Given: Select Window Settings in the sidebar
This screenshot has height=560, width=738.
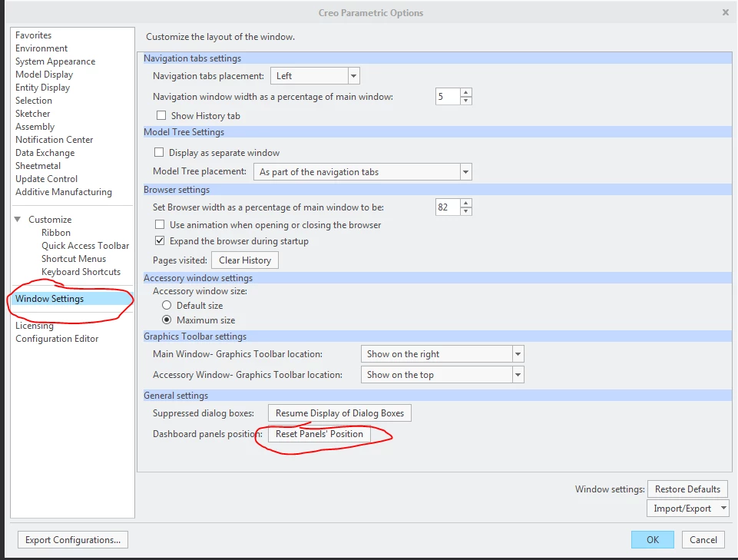Looking at the screenshot, I should tap(72, 299).
